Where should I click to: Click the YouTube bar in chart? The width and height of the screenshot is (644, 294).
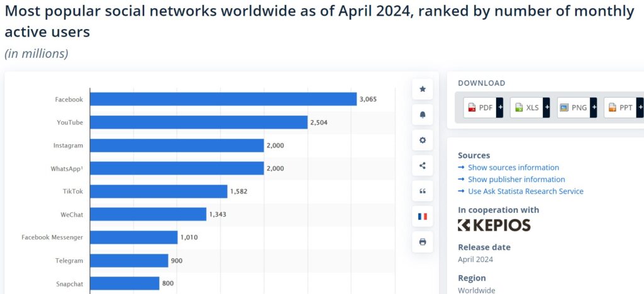(199, 122)
